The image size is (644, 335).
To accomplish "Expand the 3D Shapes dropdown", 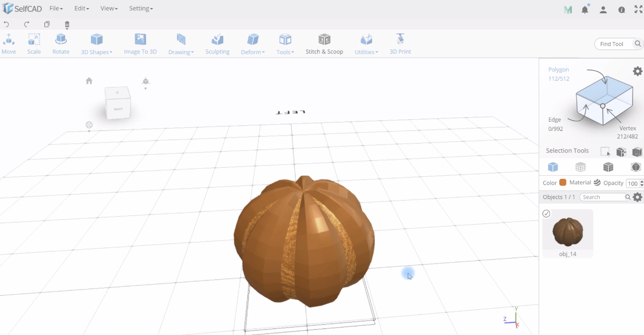I will (x=96, y=44).
